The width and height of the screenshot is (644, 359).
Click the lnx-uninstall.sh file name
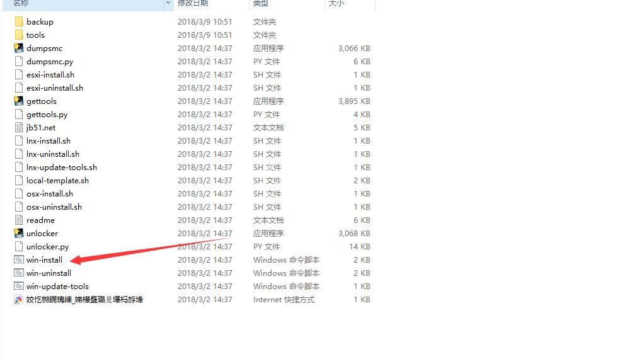tap(53, 154)
